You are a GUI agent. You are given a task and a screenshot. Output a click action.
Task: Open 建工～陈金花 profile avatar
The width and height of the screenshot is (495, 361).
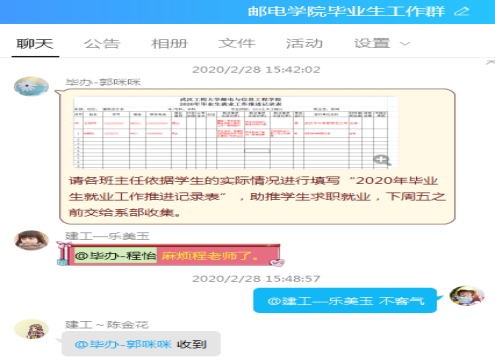(31, 329)
